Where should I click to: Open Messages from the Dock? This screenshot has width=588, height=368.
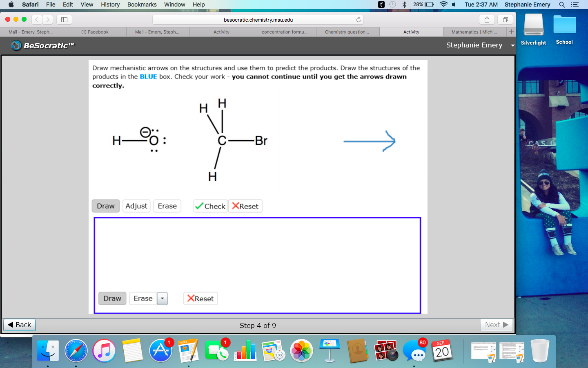point(415,351)
